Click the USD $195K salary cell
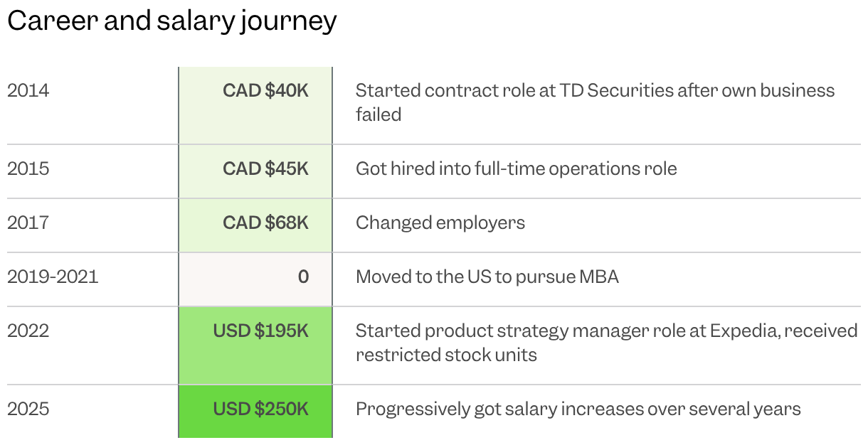Viewport: 868px width, 445px height. (x=255, y=345)
